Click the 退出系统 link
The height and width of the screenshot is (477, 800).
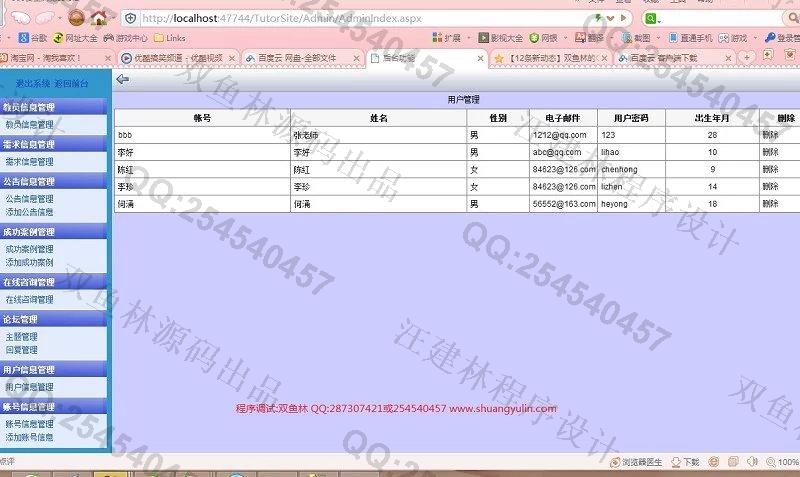click(33, 83)
